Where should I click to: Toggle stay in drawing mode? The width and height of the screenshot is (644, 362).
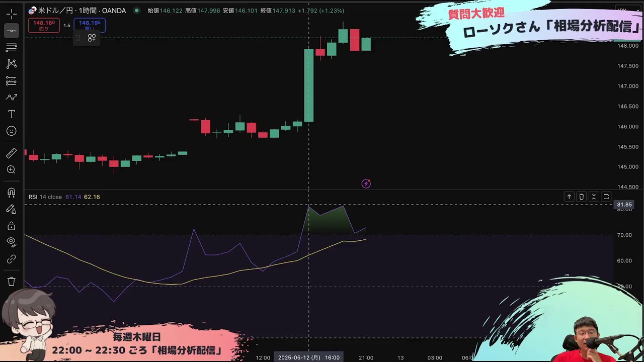point(11,209)
